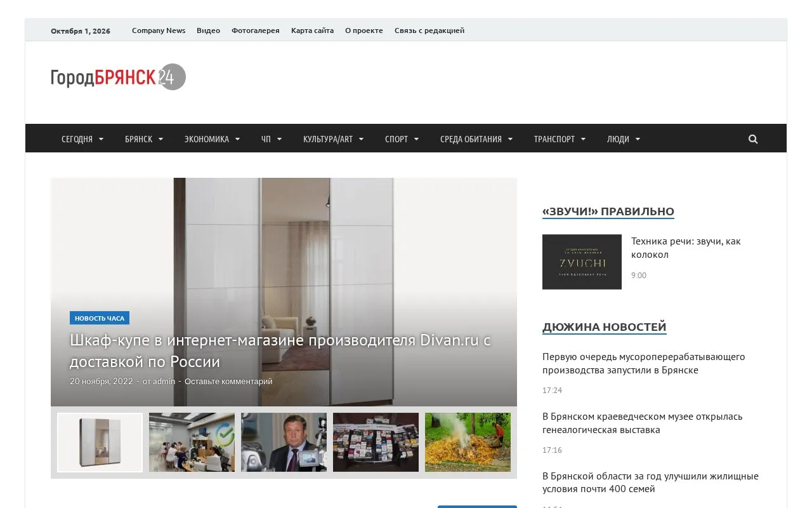
Task: Select the burning leaves slider thumbnail
Action: tap(468, 443)
